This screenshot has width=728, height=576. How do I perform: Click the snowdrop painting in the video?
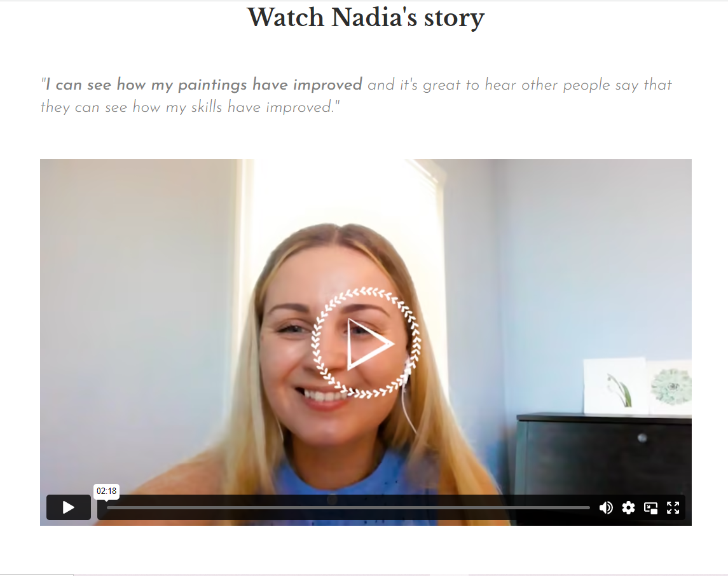(x=615, y=386)
